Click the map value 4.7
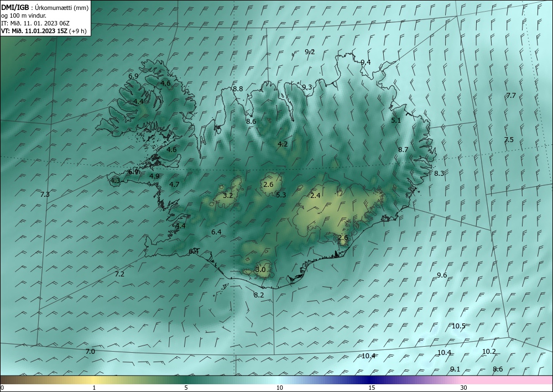The height and width of the screenshot is (392, 553). (x=174, y=184)
